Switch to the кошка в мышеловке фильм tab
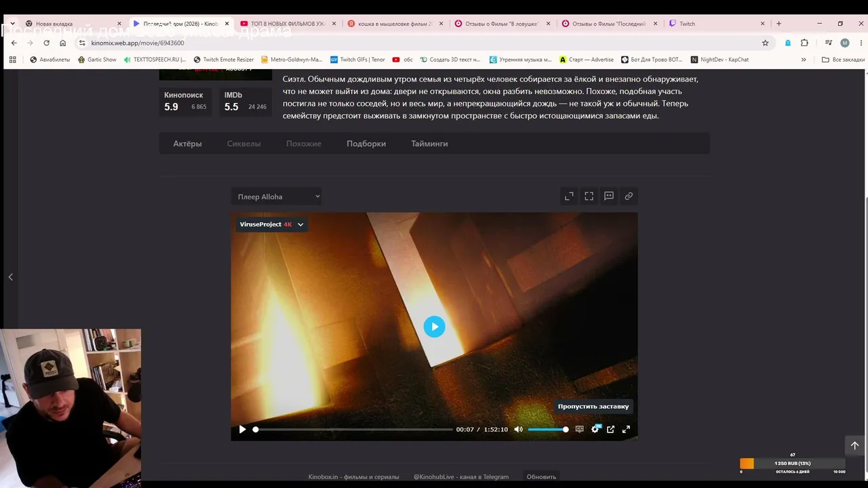 pyautogui.click(x=395, y=24)
